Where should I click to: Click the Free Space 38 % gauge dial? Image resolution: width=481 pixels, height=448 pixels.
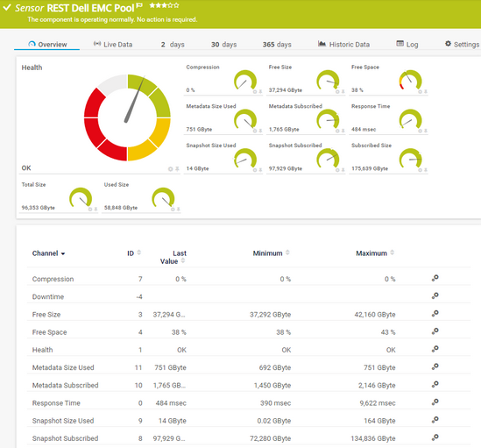click(410, 81)
